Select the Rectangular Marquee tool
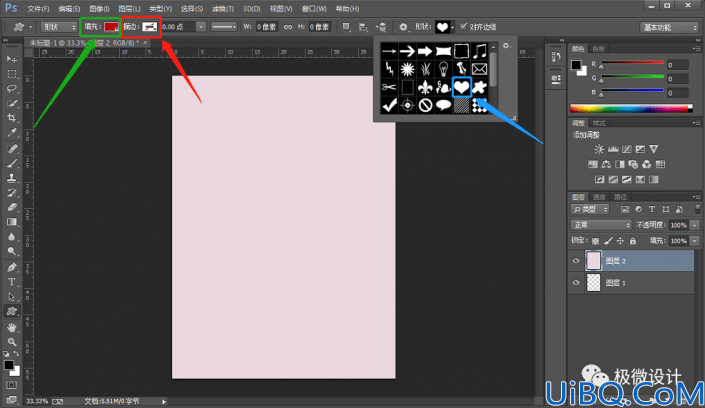The height and width of the screenshot is (408, 705). pos(12,74)
